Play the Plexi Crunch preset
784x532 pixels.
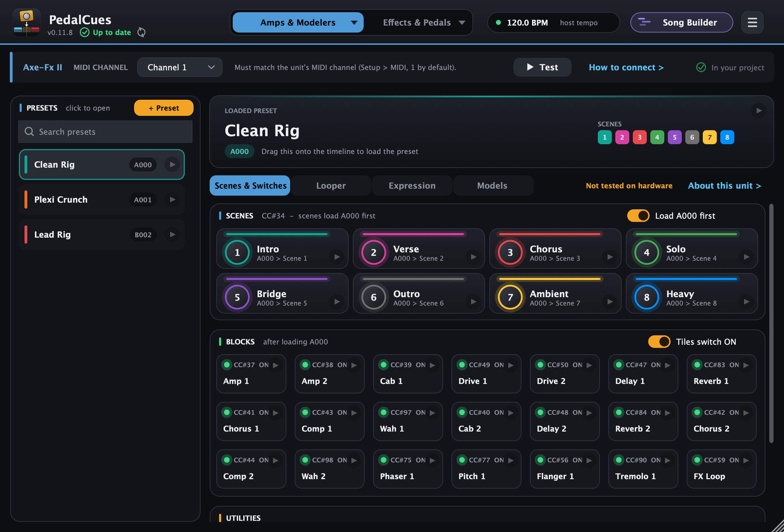pyautogui.click(x=172, y=199)
